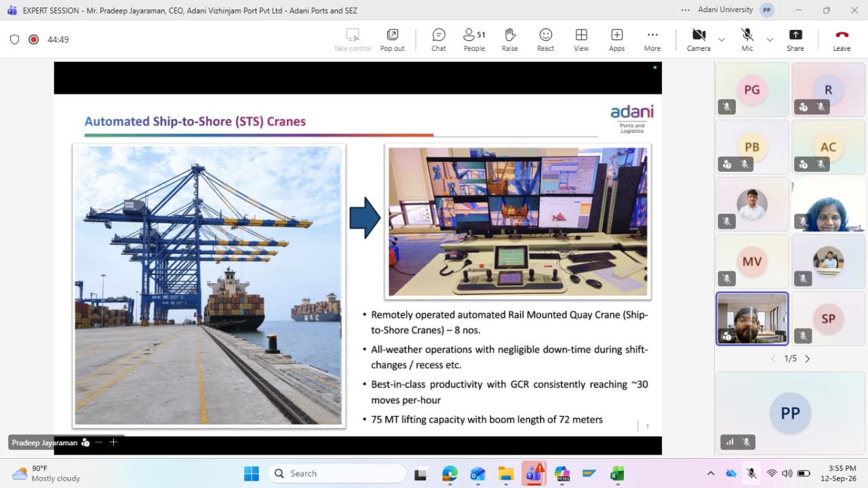Show the People participants list

pyautogui.click(x=474, y=39)
